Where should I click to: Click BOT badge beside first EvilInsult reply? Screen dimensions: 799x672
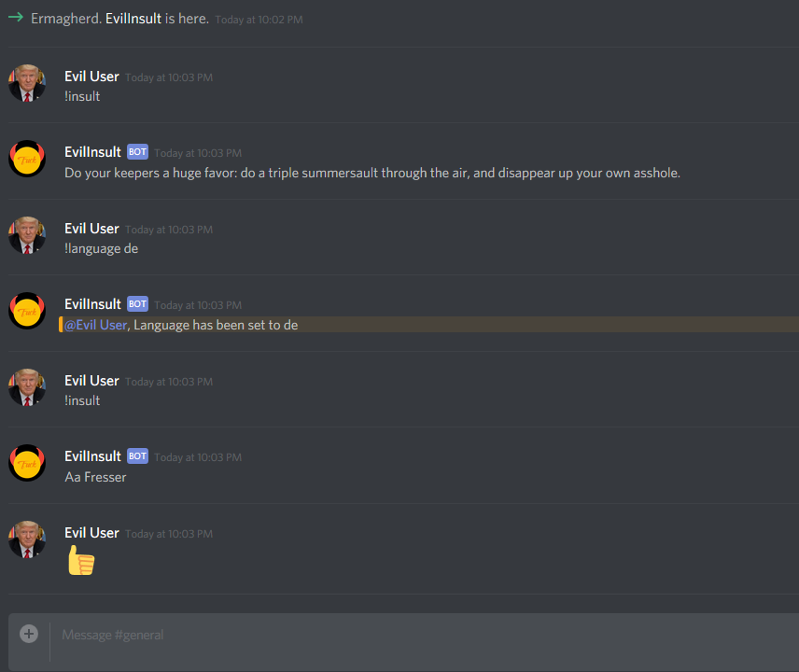pyautogui.click(x=137, y=152)
